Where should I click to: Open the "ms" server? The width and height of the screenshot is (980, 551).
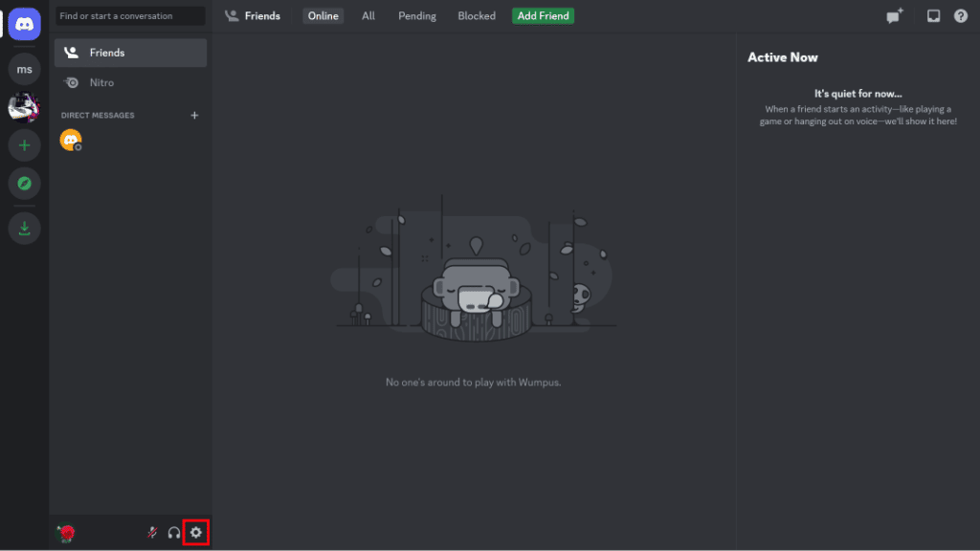tap(24, 69)
